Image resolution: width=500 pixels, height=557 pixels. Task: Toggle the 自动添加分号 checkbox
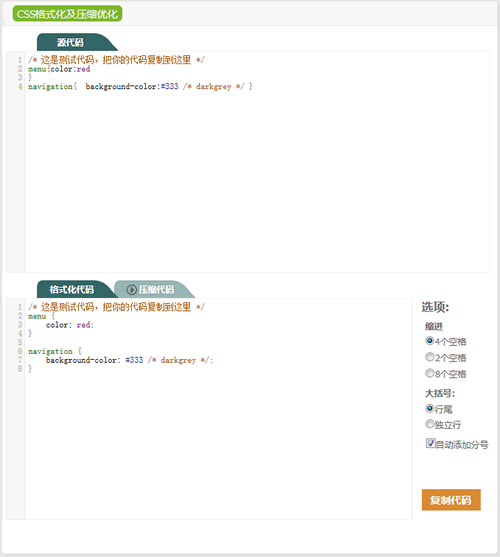point(430,443)
